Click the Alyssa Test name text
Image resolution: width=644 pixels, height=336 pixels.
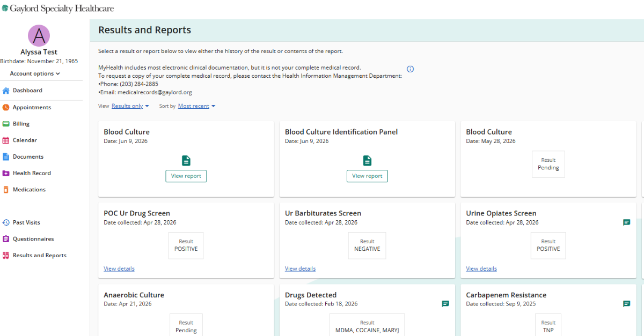[x=39, y=52]
